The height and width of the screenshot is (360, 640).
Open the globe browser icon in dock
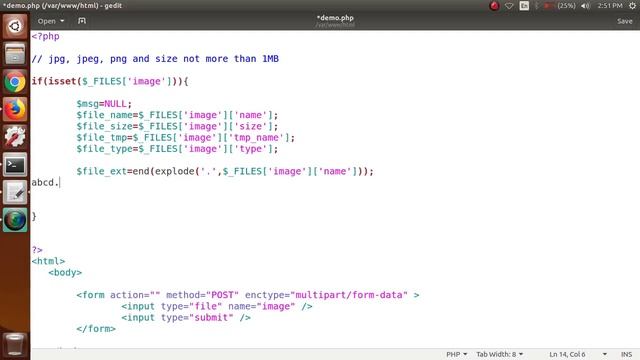15,220
